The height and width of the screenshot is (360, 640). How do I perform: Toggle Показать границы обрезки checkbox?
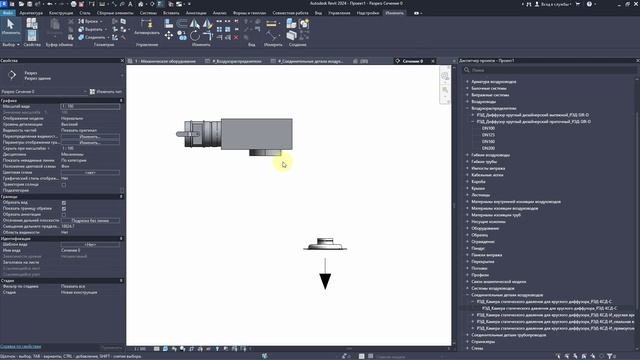click(64, 209)
